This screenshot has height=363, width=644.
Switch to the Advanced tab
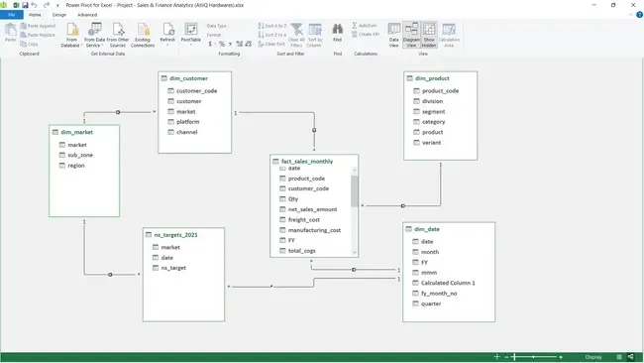(x=87, y=15)
